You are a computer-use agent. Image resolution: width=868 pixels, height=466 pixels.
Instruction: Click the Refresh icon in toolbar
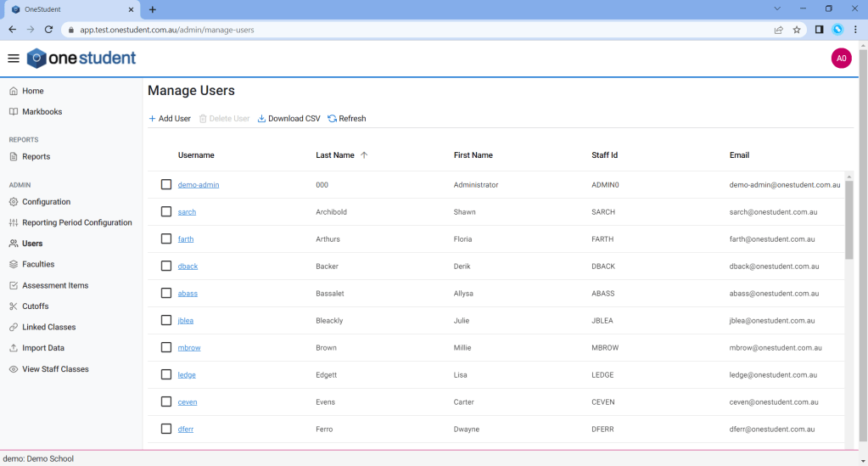pos(332,119)
